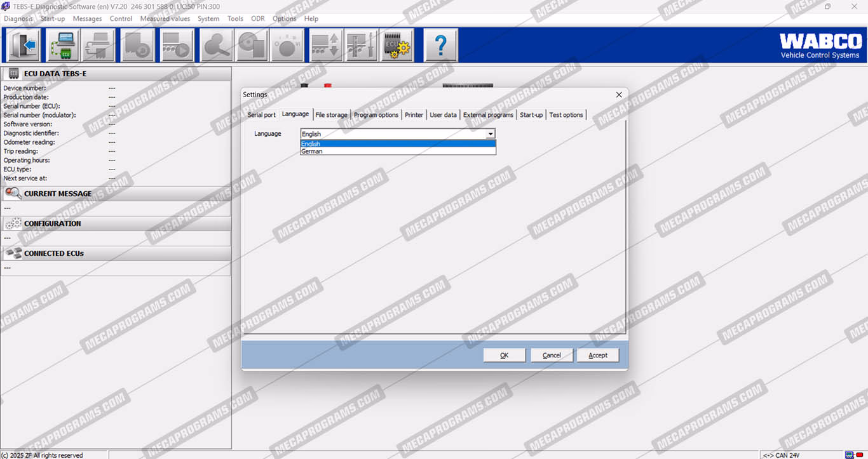Open the ODR menu
Viewport: 868px width, 459px height.
[258, 18]
